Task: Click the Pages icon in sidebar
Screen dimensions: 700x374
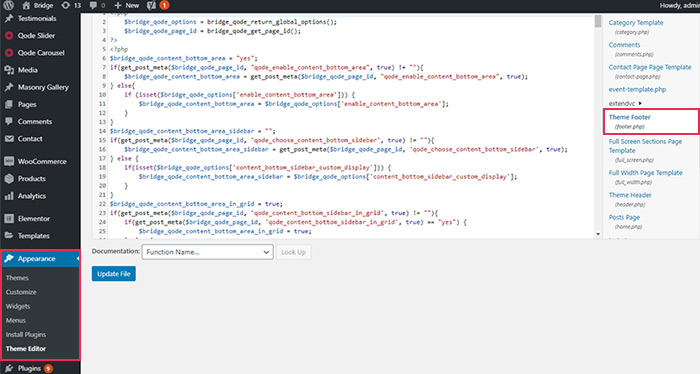Action: click(x=9, y=104)
